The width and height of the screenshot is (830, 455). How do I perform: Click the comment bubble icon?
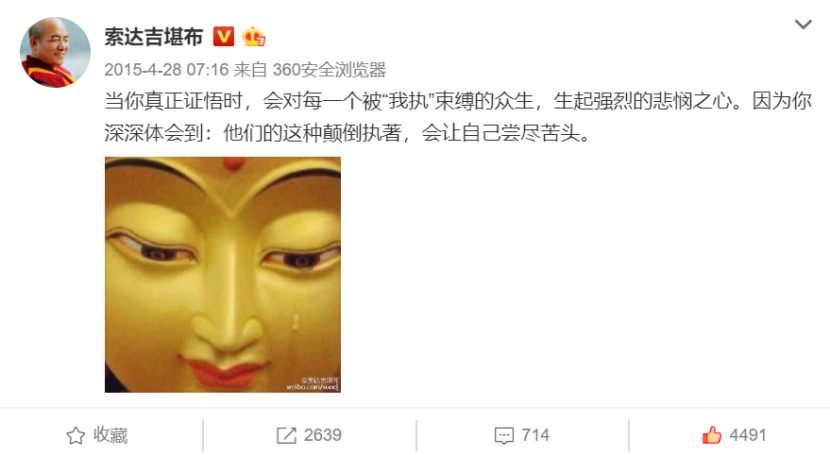pos(504,436)
